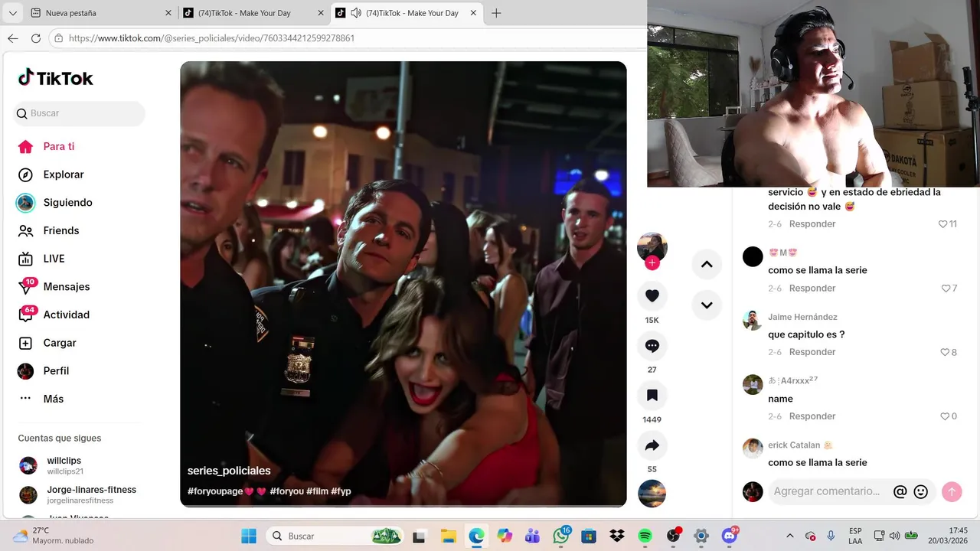Reply to the 'name' comment
Screen dimensions: 980x551
click(812, 416)
